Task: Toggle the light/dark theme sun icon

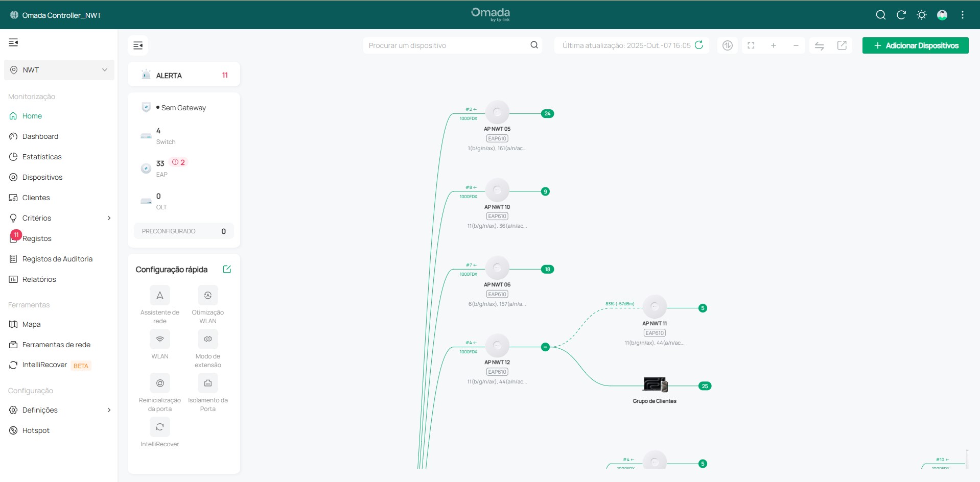Action: pyautogui.click(x=922, y=15)
